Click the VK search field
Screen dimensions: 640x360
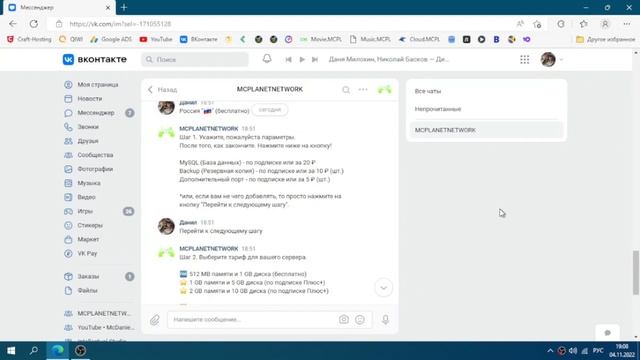point(195,60)
